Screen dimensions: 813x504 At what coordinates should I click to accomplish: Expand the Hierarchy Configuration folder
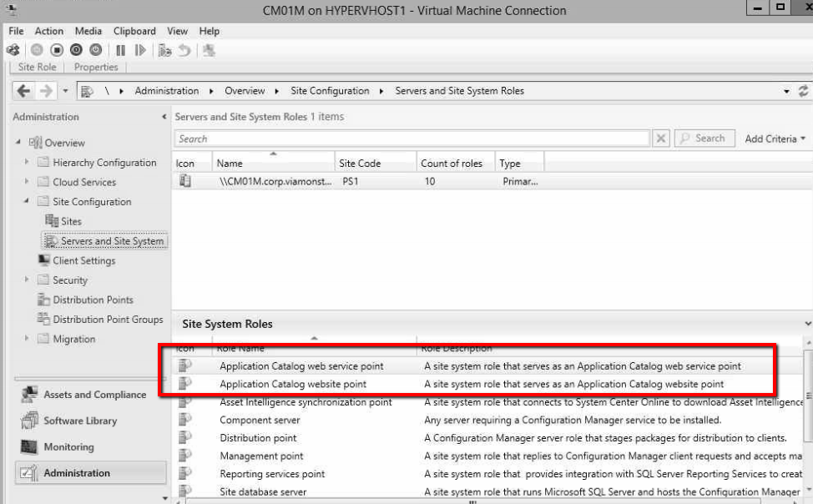pos(27,163)
